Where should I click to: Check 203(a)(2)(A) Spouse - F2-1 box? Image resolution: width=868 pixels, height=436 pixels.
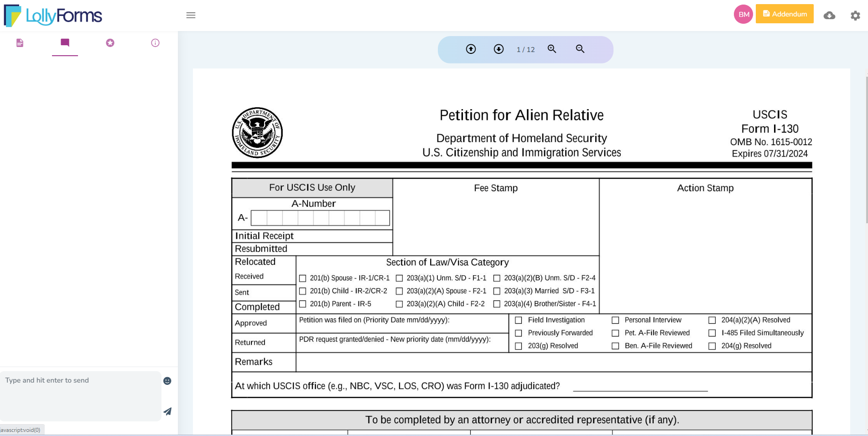399,291
